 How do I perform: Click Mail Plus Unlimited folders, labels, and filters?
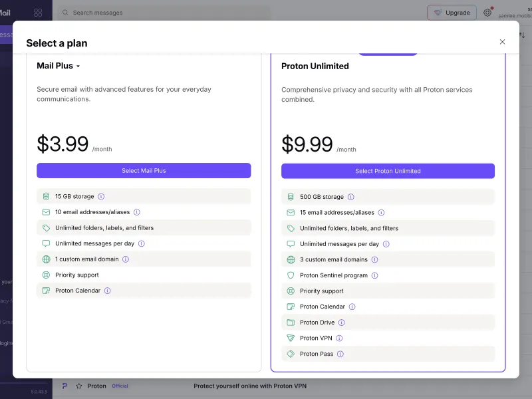[x=104, y=228]
